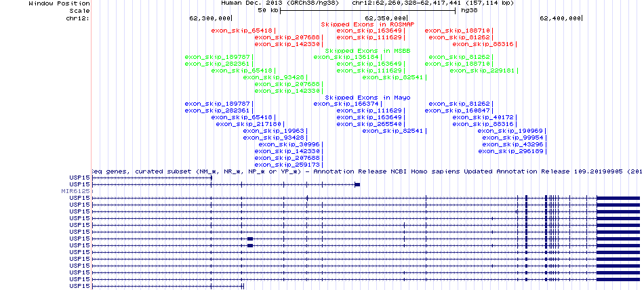Click the 62,350,000 ruler position marker
Screen dimensions: 644x290
tap(386, 18)
